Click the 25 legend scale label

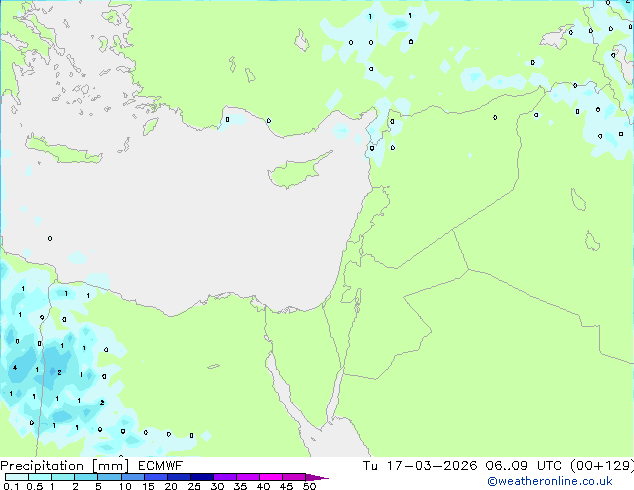[194, 486]
